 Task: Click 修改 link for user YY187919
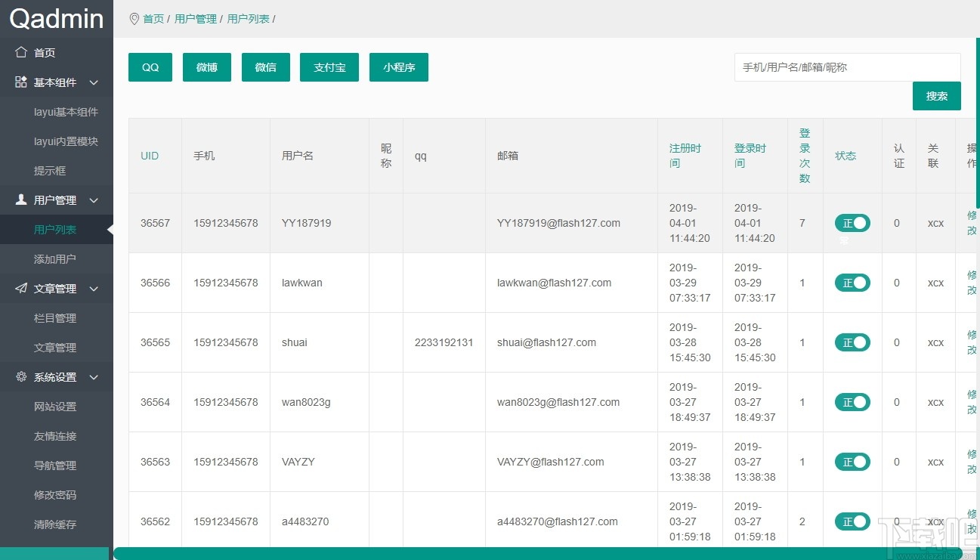[972, 223]
